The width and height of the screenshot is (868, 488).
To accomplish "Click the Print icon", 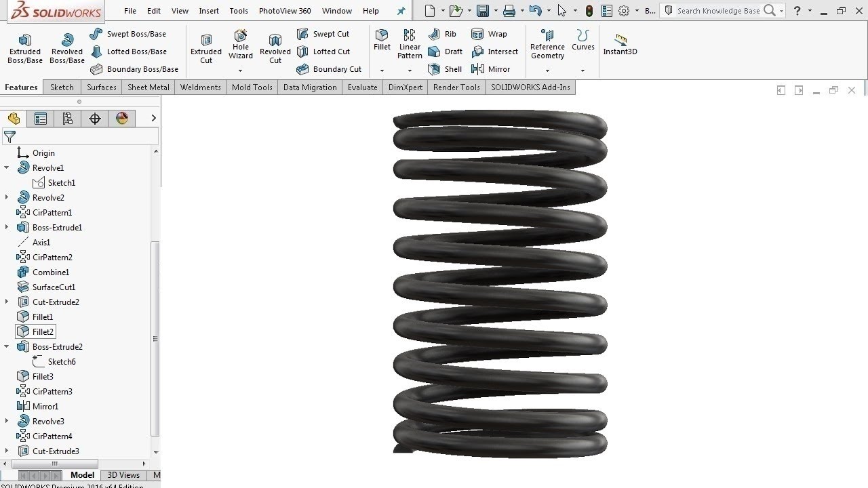I will click(x=509, y=11).
